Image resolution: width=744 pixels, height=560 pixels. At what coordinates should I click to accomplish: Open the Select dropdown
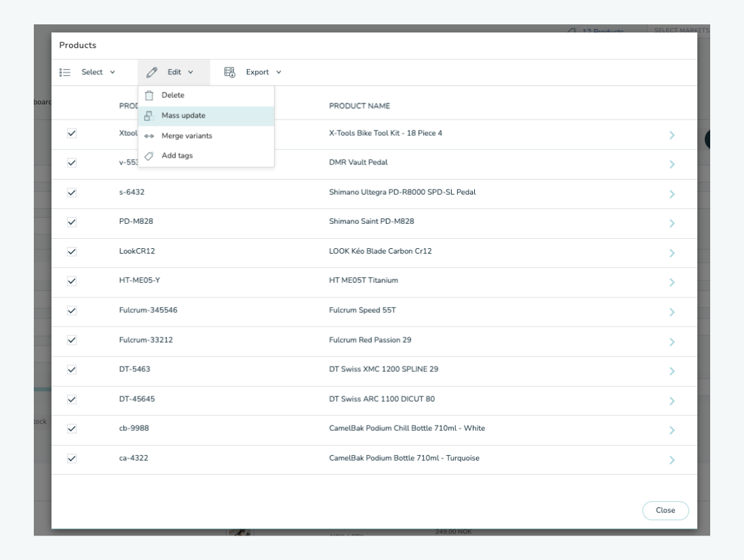click(88, 72)
